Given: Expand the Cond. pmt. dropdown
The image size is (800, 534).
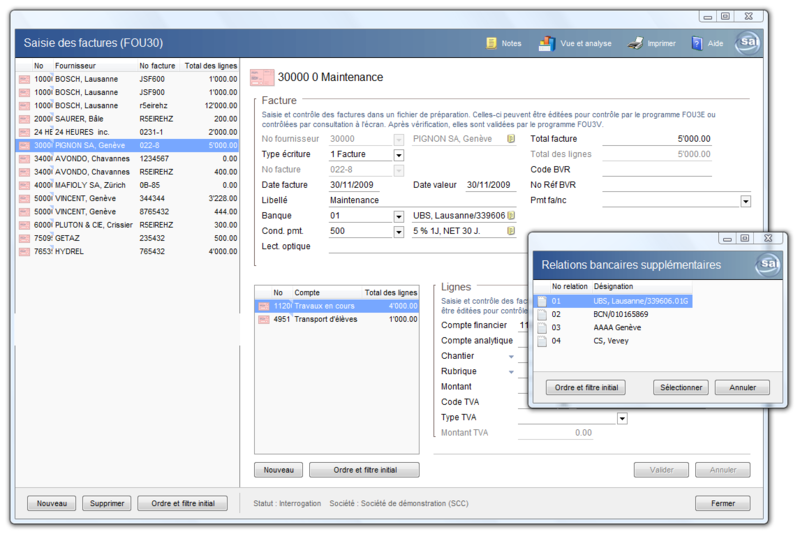Looking at the screenshot, I should click(x=399, y=231).
